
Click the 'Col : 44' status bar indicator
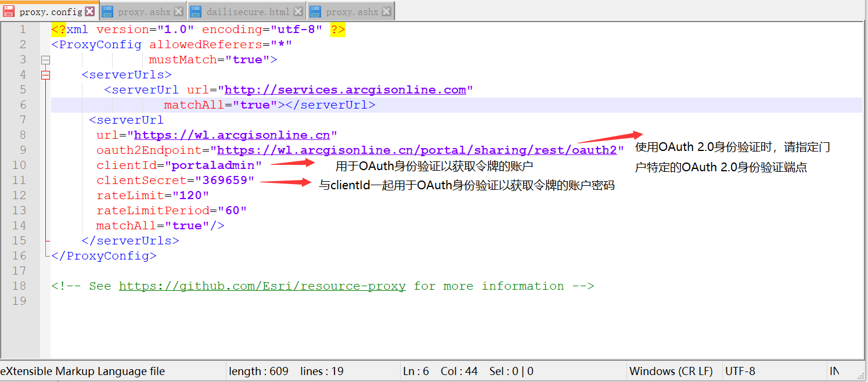click(x=459, y=371)
